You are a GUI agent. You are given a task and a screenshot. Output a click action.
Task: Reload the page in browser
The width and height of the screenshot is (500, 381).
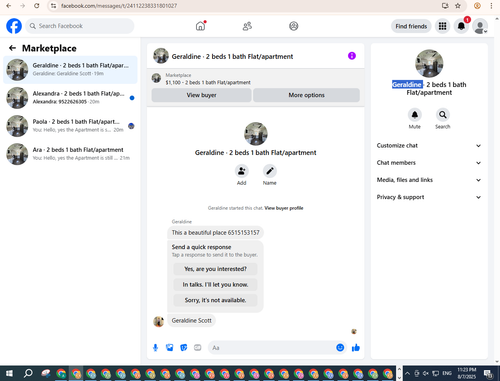click(x=37, y=6)
